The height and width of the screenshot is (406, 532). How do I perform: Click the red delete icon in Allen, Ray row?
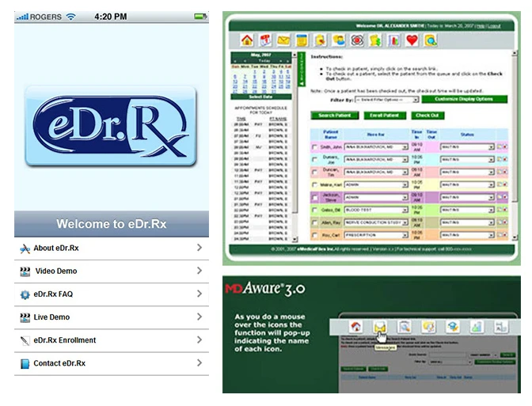[505, 222]
